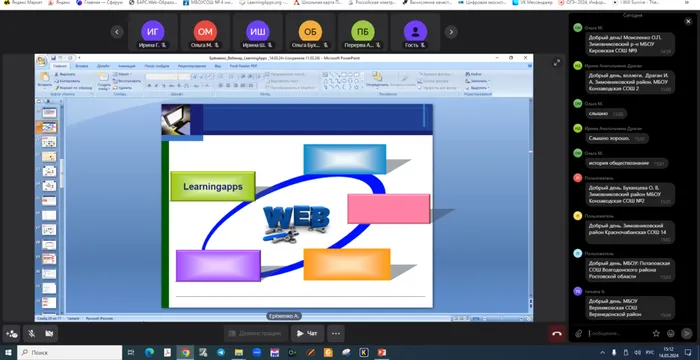Screen dimensions: 700x360
Task: Click Создать слайд button
Action: 104,80
